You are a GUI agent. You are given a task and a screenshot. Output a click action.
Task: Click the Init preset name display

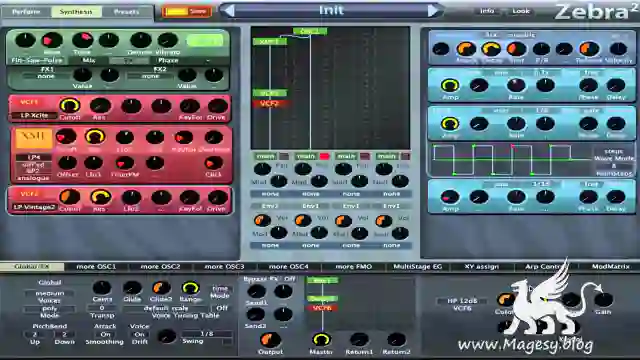pos(331,11)
